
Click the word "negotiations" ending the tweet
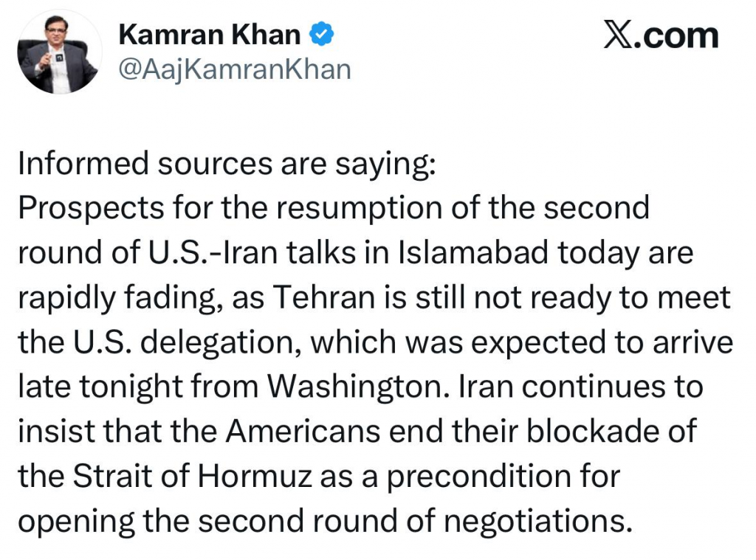tap(540, 521)
